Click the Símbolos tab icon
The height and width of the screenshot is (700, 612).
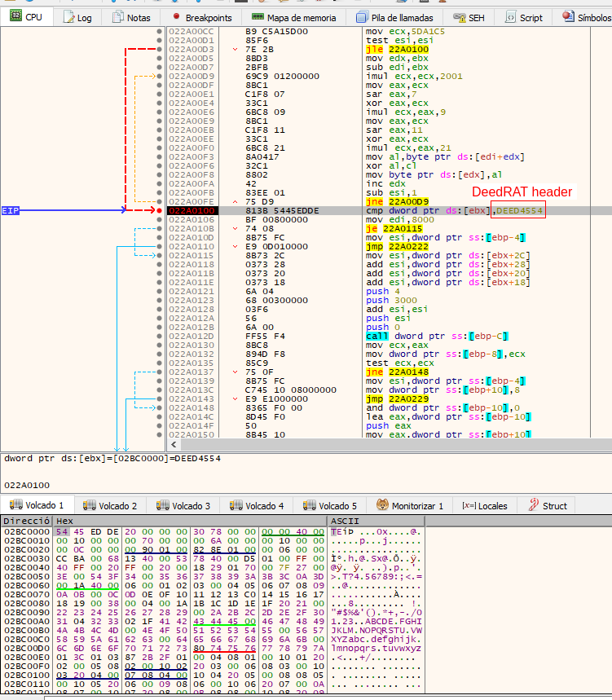[x=568, y=16]
